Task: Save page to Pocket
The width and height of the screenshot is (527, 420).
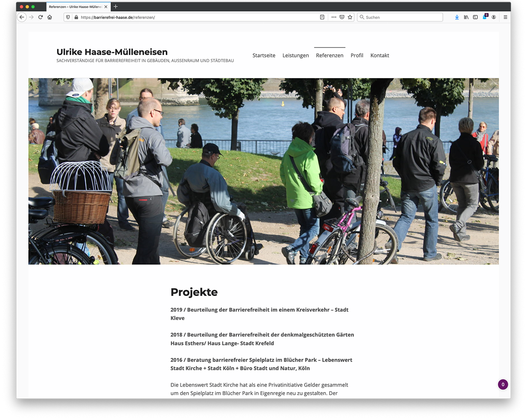Action: [x=342, y=17]
